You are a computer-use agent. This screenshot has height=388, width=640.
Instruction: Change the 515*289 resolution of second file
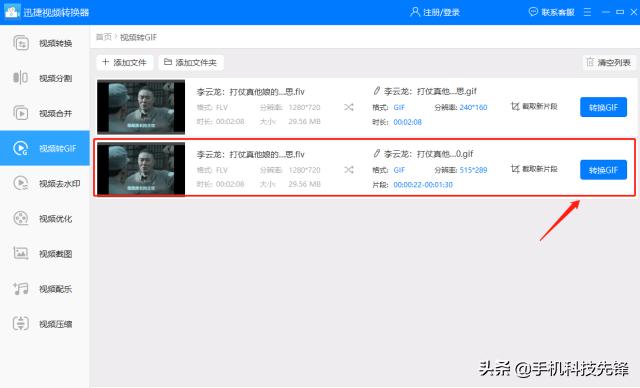tap(473, 170)
